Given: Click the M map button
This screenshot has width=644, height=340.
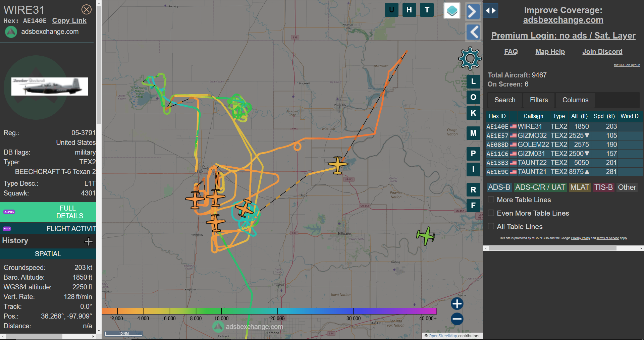Looking at the screenshot, I should [473, 133].
